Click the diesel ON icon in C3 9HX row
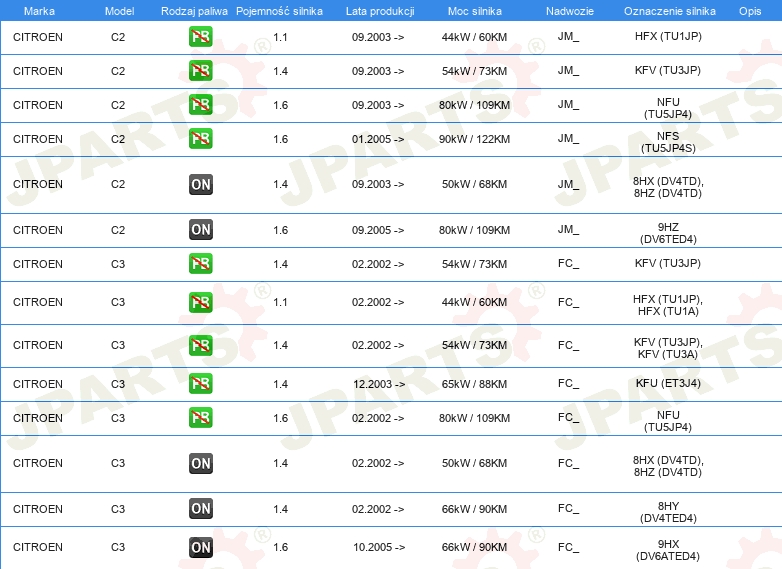This screenshot has height=569, width=782. [x=200, y=547]
